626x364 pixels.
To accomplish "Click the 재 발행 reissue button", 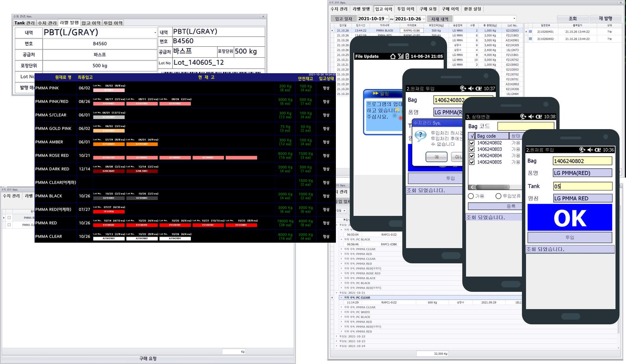I will [x=605, y=19].
